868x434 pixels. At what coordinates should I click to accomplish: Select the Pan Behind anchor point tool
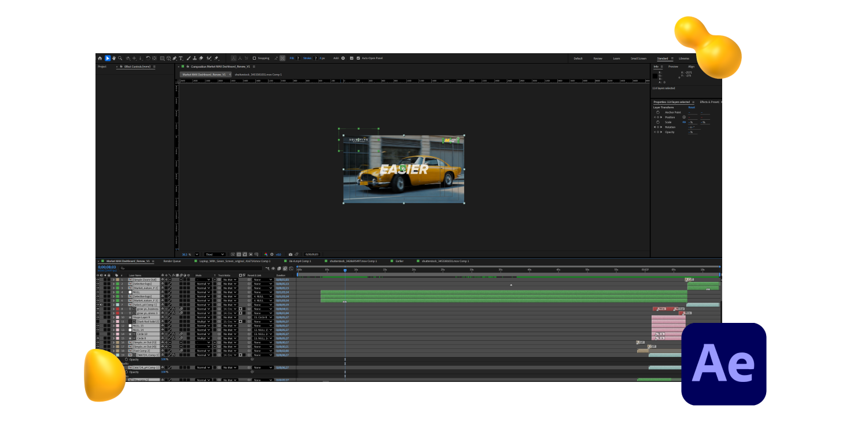pyautogui.click(x=155, y=58)
